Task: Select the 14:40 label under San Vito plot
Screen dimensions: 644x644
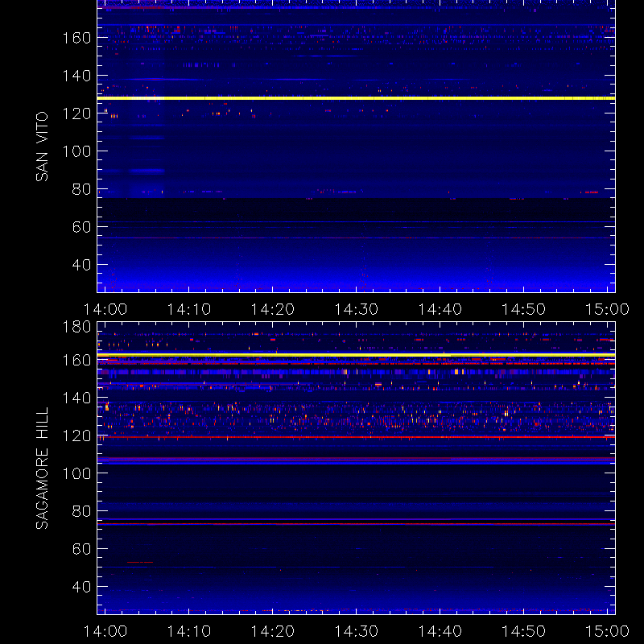Action: click(x=440, y=309)
